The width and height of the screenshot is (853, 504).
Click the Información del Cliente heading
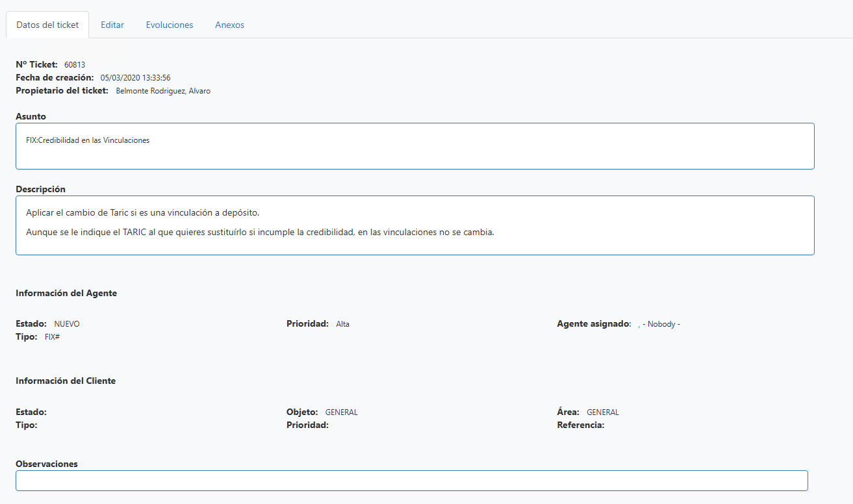tap(66, 381)
